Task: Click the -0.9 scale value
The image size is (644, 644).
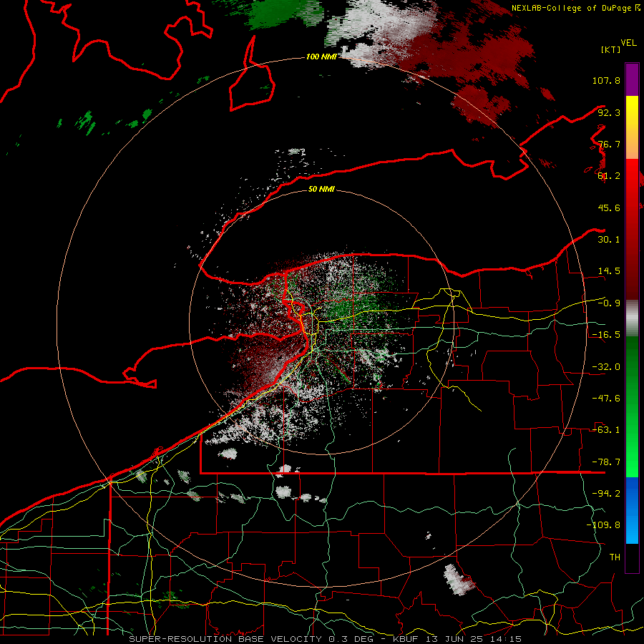Action: (x=609, y=303)
